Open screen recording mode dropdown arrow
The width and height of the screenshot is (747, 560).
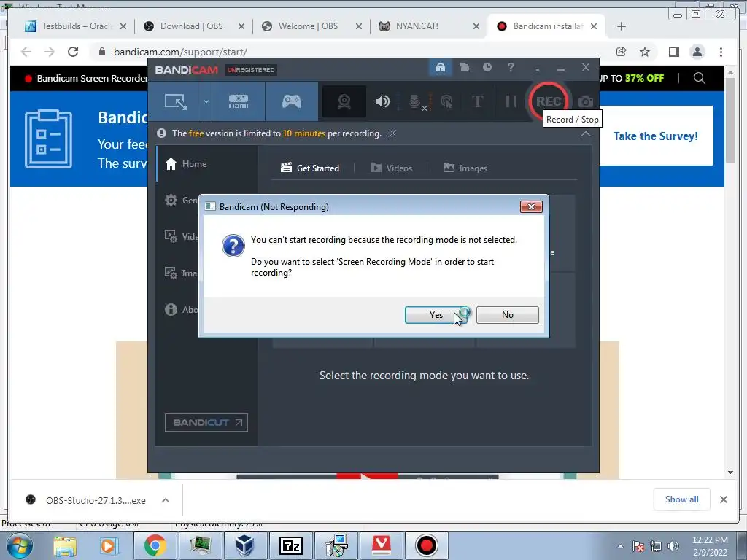point(206,101)
